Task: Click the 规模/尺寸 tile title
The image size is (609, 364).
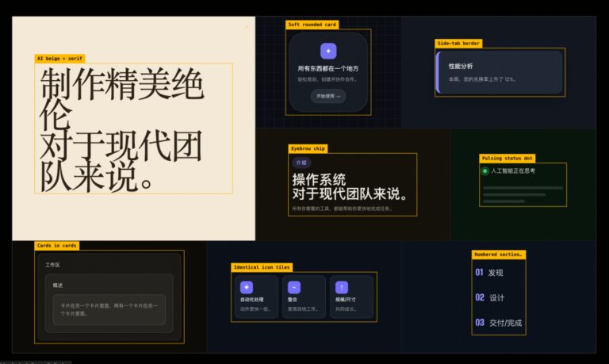Action: tap(345, 300)
